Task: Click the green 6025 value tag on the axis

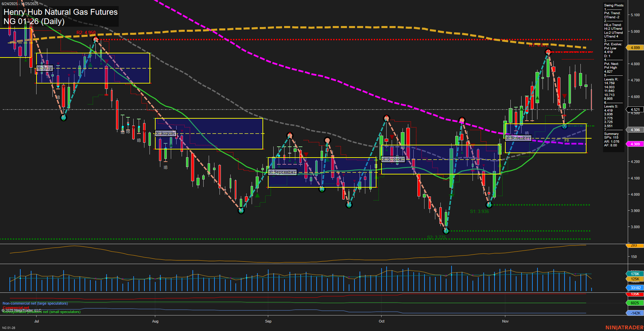Action: [x=635, y=303]
